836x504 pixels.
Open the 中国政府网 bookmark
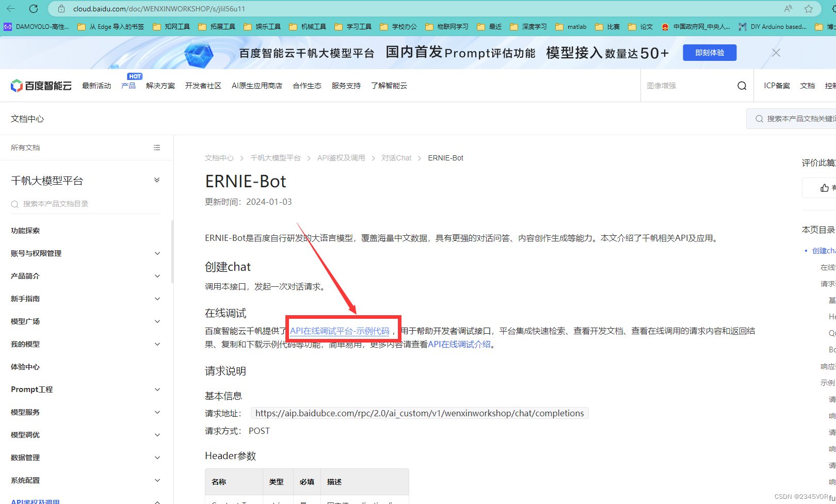(696, 27)
